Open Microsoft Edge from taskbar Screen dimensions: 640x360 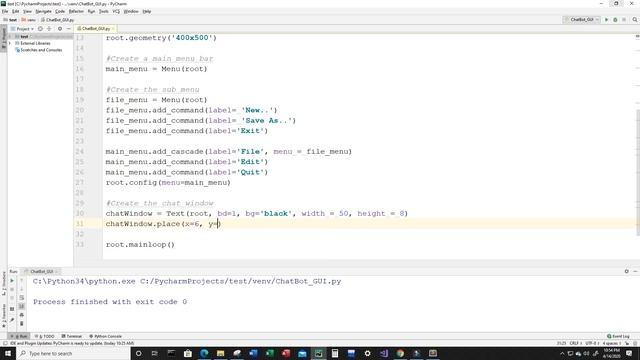(204, 353)
